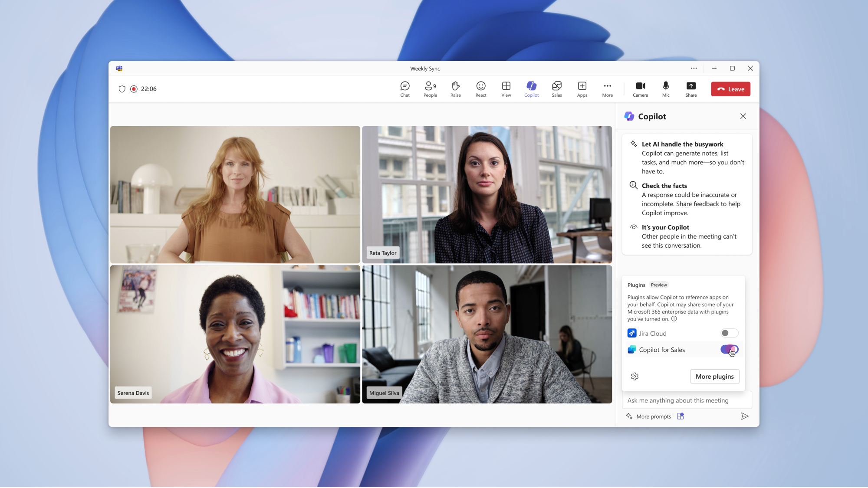This screenshot has width=868, height=488.
Task: Open the Sales app
Action: pos(557,89)
